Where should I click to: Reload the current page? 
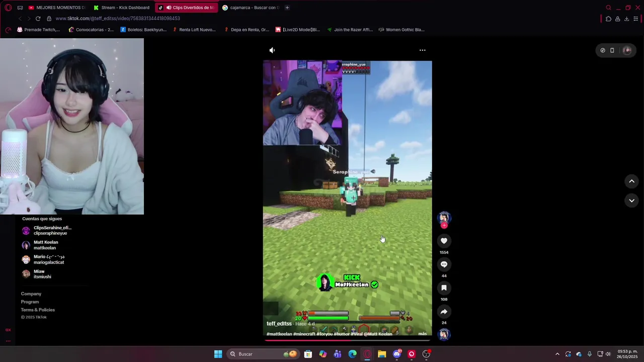(38, 19)
